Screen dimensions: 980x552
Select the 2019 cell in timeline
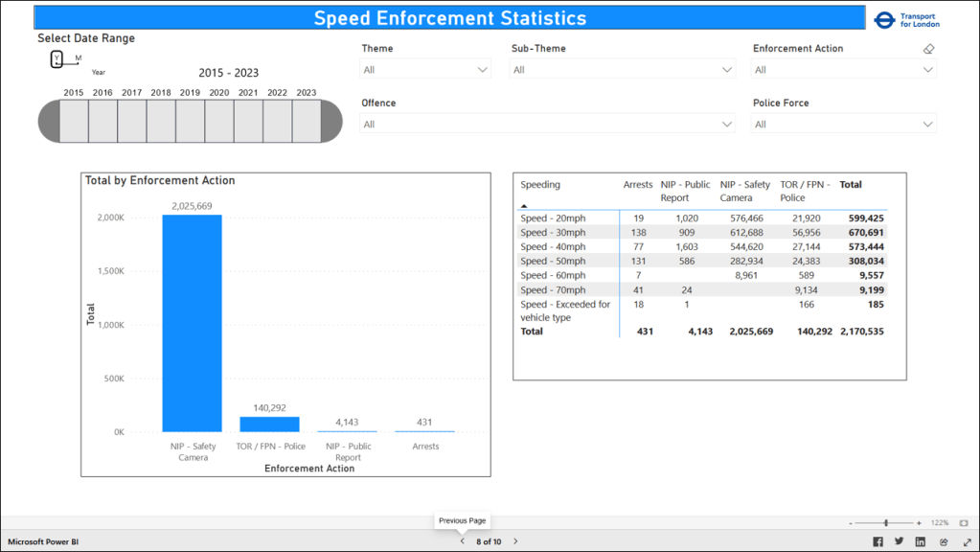(x=190, y=122)
